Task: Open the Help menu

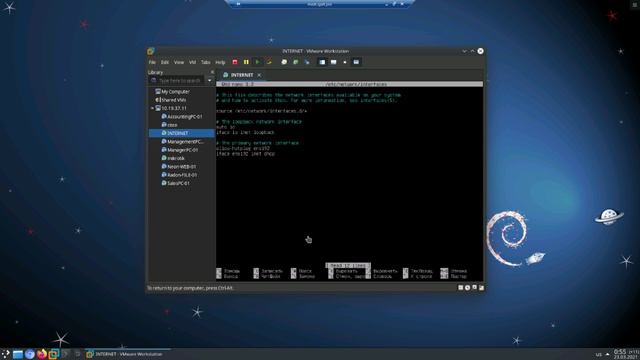Action: click(220, 62)
